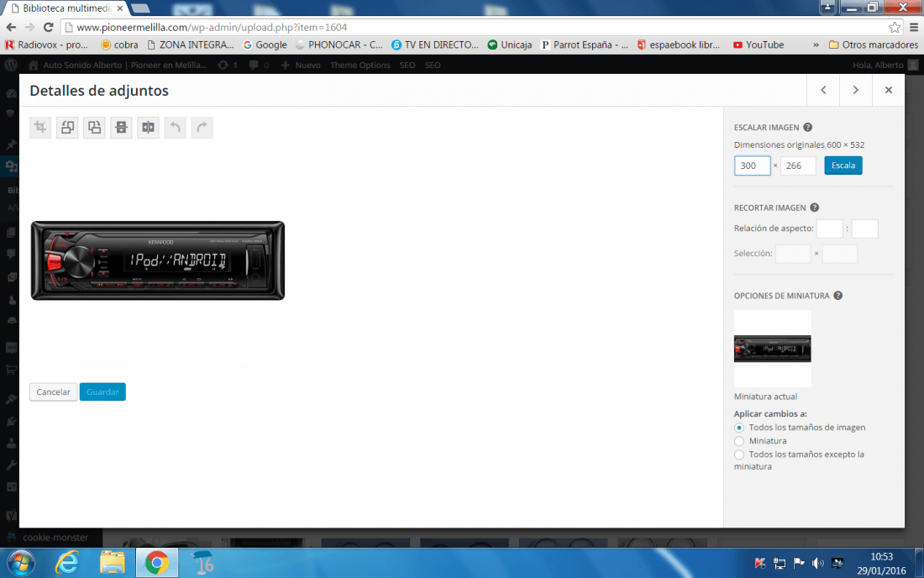
Task: Open File Explorer from taskbar
Action: 112,563
